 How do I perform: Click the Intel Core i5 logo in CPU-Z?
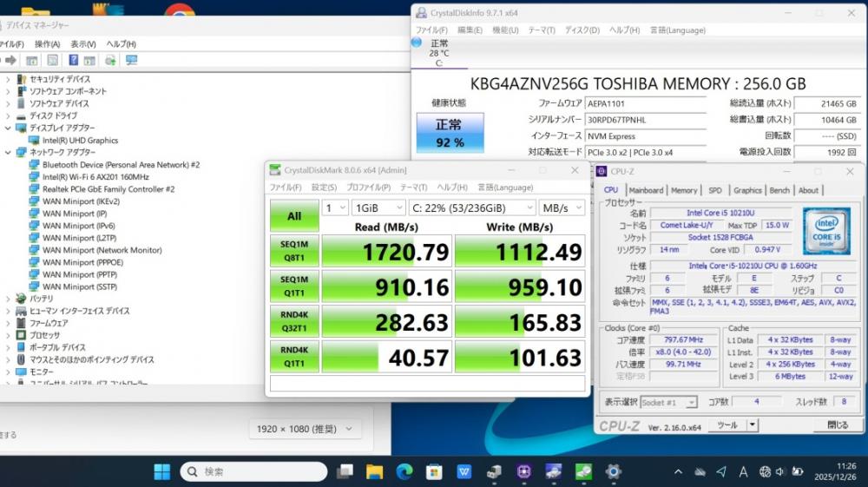click(x=826, y=230)
